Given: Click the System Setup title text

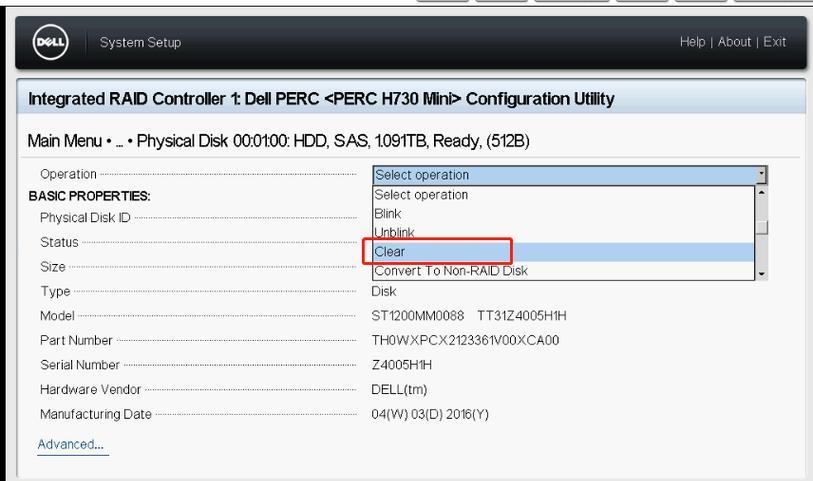Looking at the screenshot, I should pyautogui.click(x=141, y=43).
